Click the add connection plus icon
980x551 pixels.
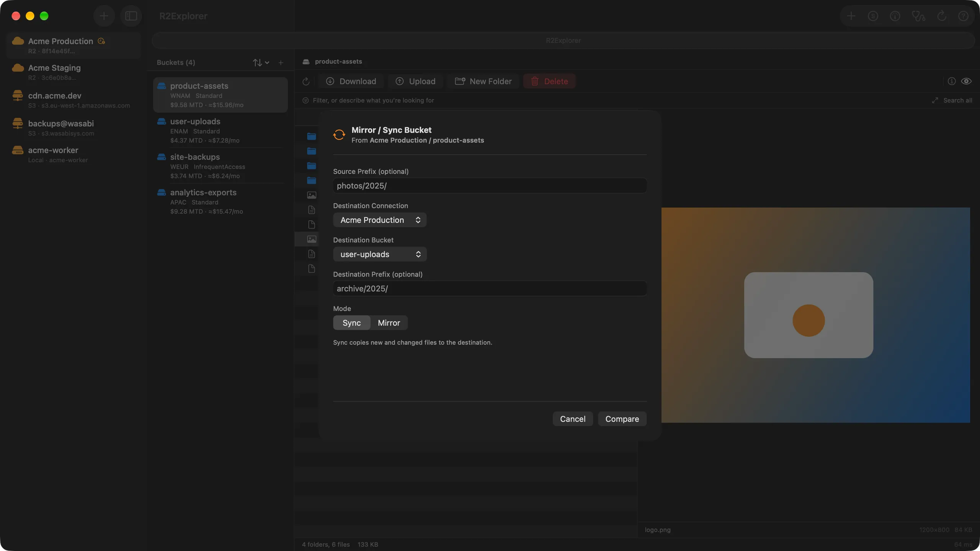point(104,16)
